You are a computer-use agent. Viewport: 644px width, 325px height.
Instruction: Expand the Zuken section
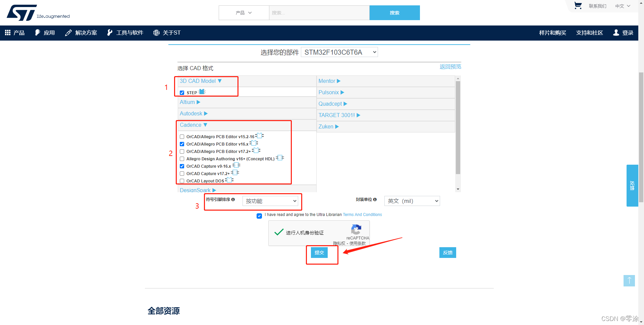pos(328,127)
